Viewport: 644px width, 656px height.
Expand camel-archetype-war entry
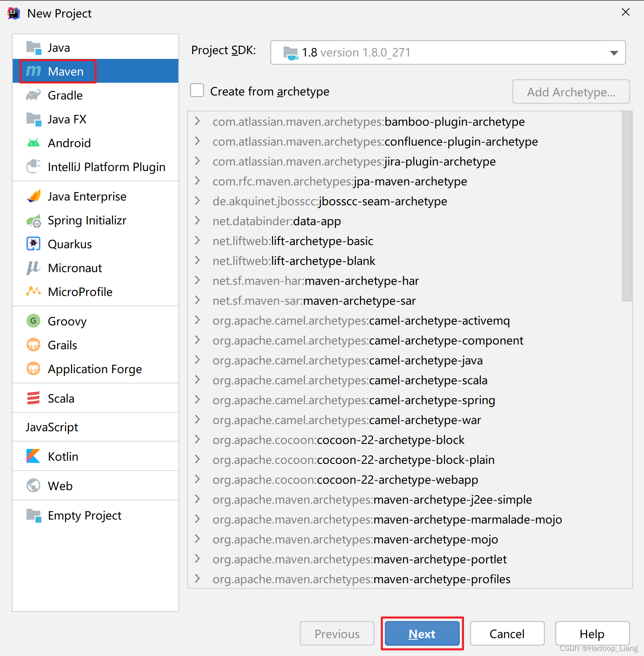(197, 419)
